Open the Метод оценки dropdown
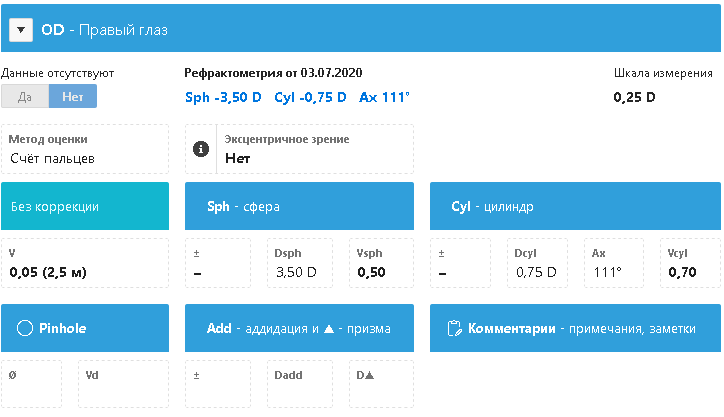 [85, 149]
